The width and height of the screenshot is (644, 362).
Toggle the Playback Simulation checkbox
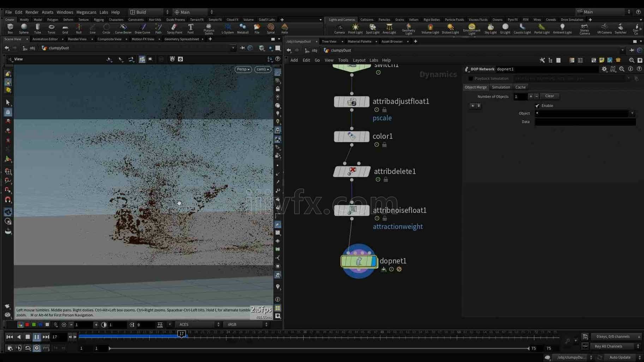(470, 79)
